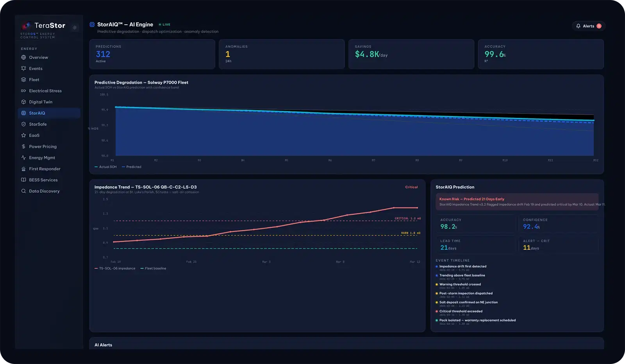Click the Digital Twin cube icon
The width and height of the screenshot is (625, 364).
pos(23,102)
